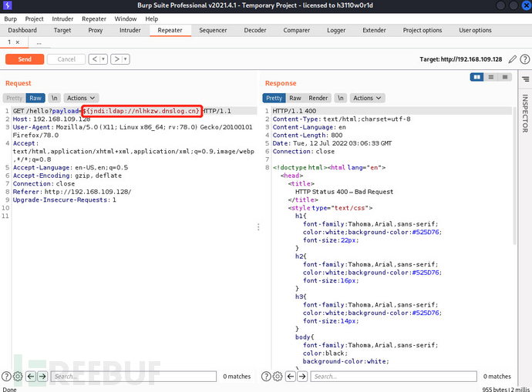532x392 pixels.
Task: Toggle \n non-printable chars in Response
Action: 340,98
